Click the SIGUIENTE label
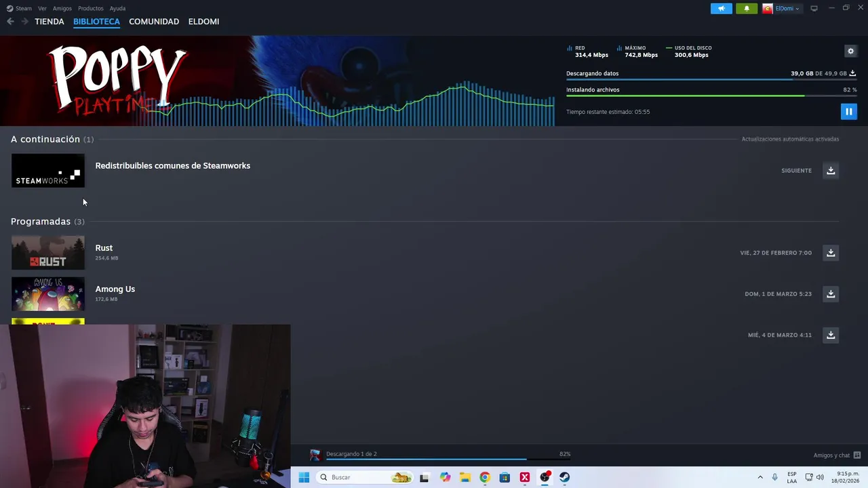 point(796,171)
